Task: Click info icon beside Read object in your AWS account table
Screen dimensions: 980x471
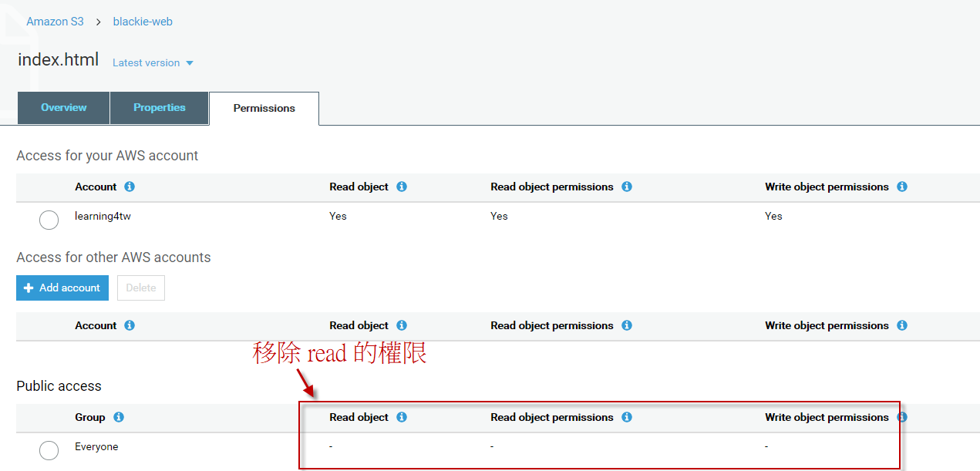Action: point(402,187)
